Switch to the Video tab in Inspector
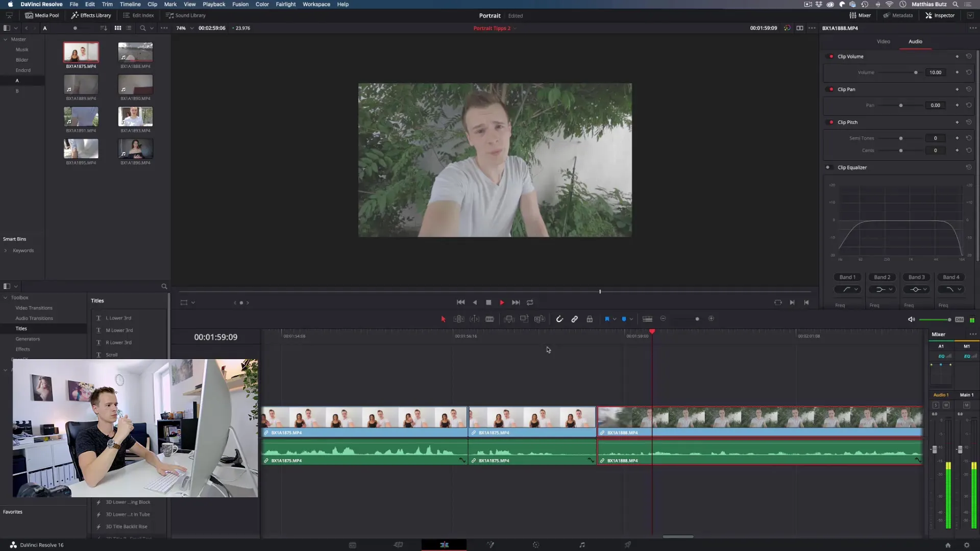Screen dimensions: 980x551 [x=883, y=41]
